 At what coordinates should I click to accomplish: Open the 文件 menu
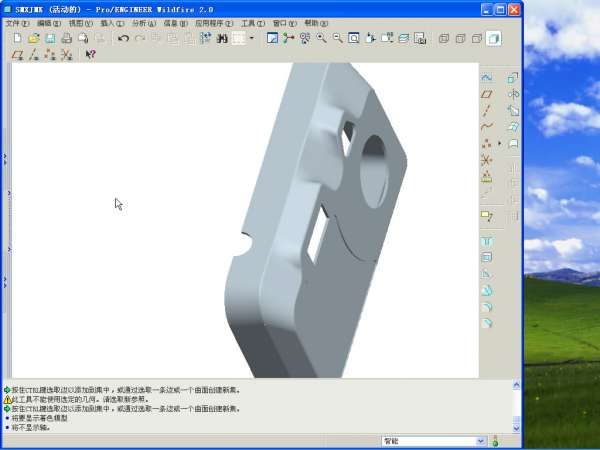17,23
